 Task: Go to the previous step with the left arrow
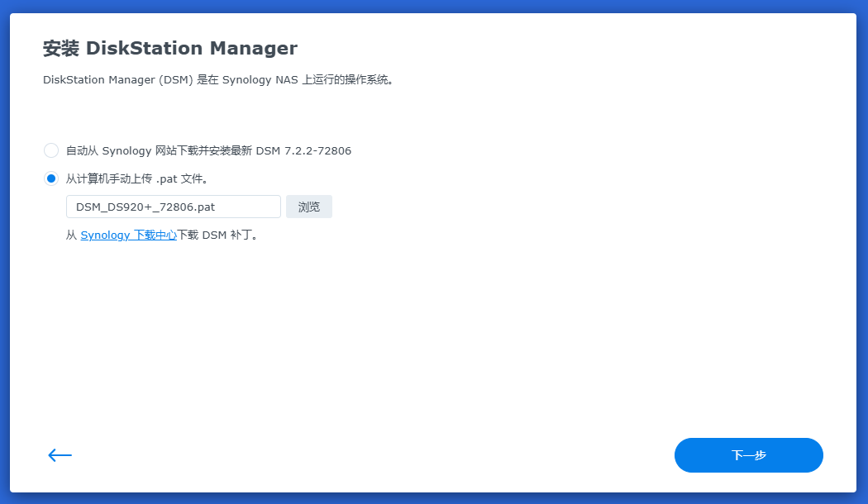click(x=60, y=455)
